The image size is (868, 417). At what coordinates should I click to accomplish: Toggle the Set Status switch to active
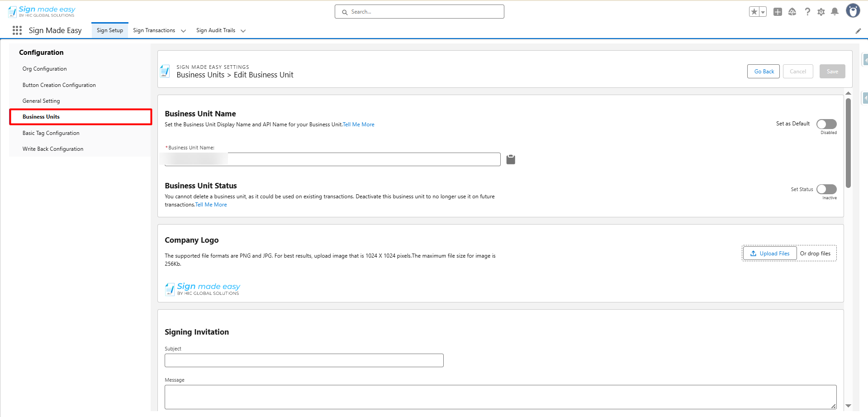[826, 189]
